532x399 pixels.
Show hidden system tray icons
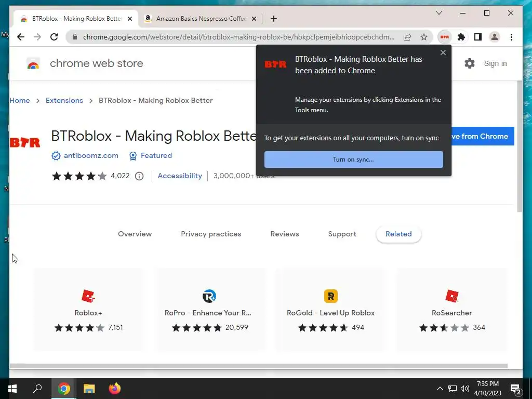(x=440, y=389)
